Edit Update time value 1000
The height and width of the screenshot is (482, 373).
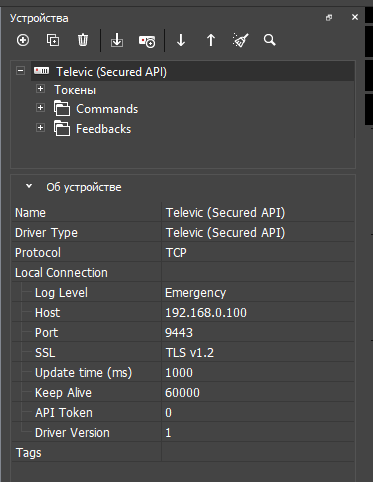258,373
